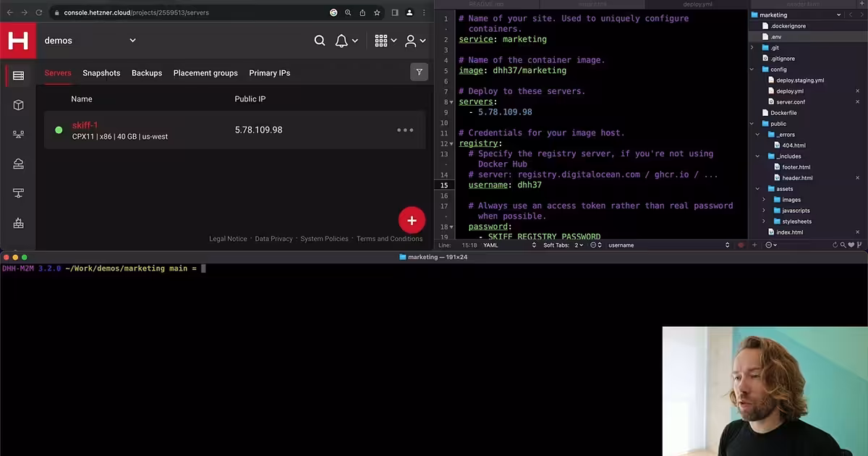Open the Legal Notice link

point(228,239)
